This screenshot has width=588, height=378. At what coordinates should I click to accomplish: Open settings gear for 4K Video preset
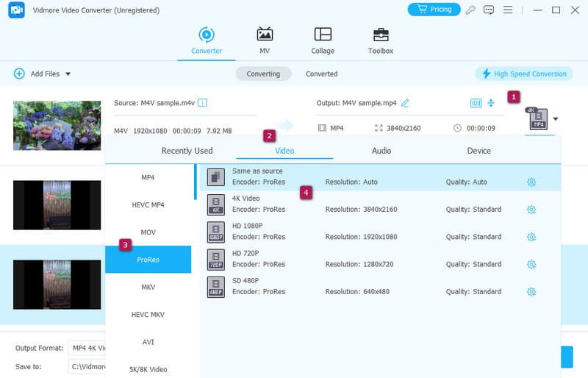(x=531, y=210)
